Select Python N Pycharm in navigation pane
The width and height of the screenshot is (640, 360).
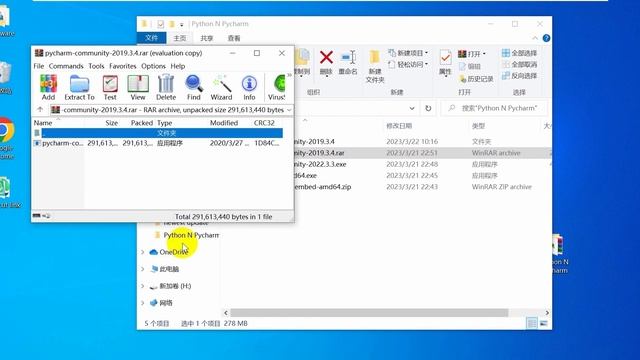click(187, 235)
